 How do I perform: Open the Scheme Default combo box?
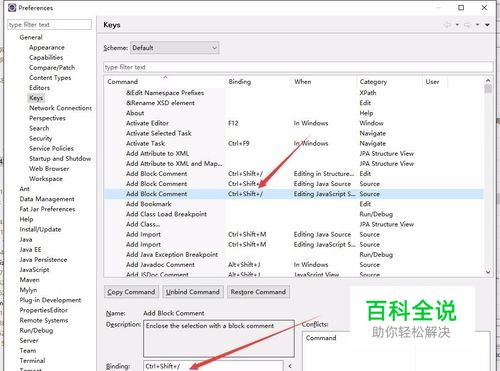pos(175,48)
